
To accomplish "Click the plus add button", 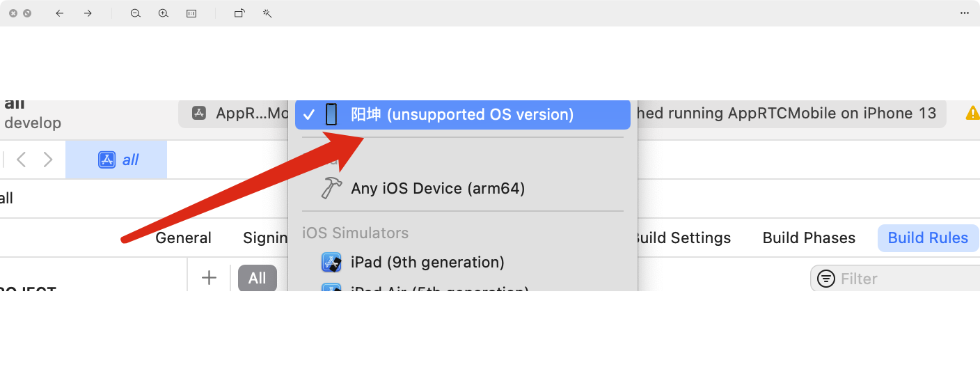I will tap(209, 278).
